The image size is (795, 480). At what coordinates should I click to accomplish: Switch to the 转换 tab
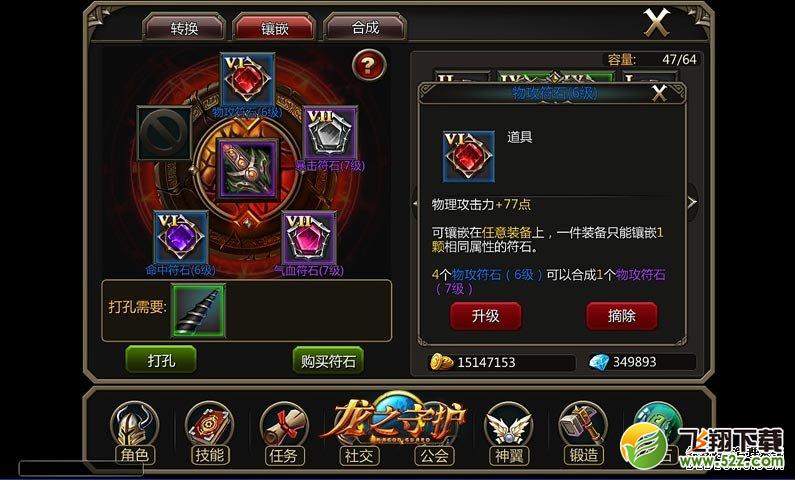pos(184,28)
